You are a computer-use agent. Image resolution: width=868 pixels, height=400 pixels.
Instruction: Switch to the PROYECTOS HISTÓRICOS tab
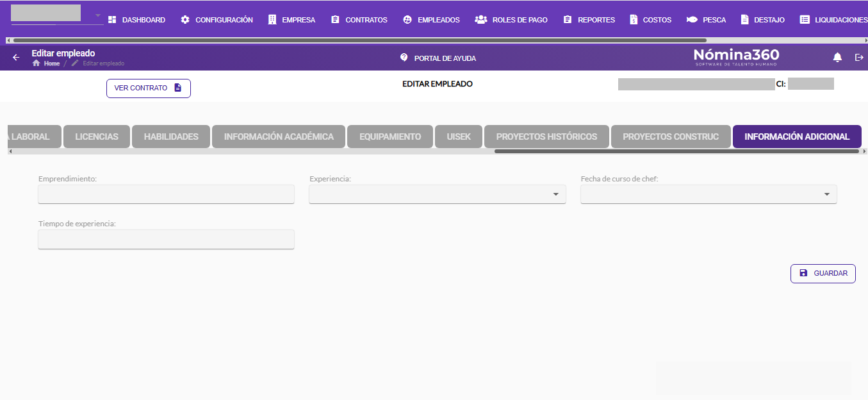point(546,137)
